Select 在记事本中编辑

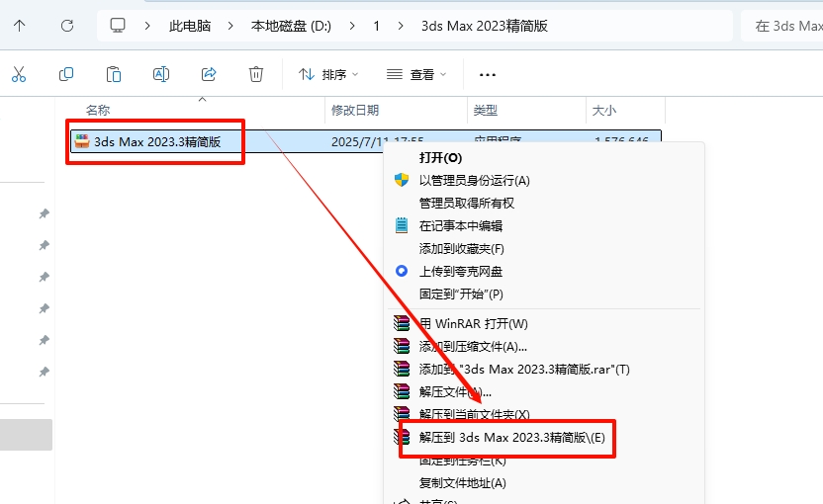click(x=461, y=225)
